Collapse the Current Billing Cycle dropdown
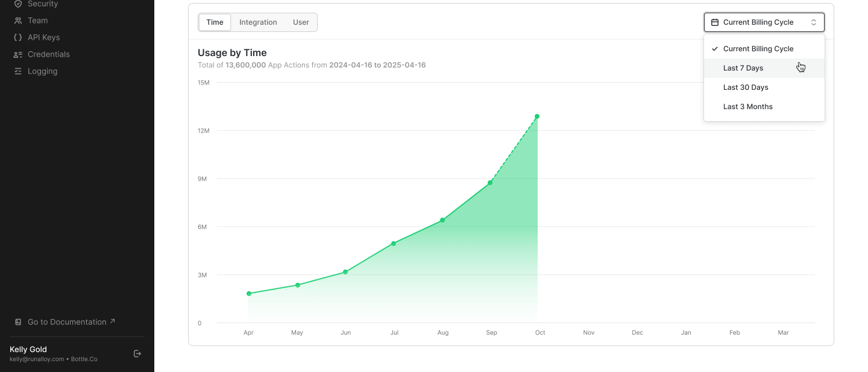Screen dimensions: 868x372 point(764,22)
